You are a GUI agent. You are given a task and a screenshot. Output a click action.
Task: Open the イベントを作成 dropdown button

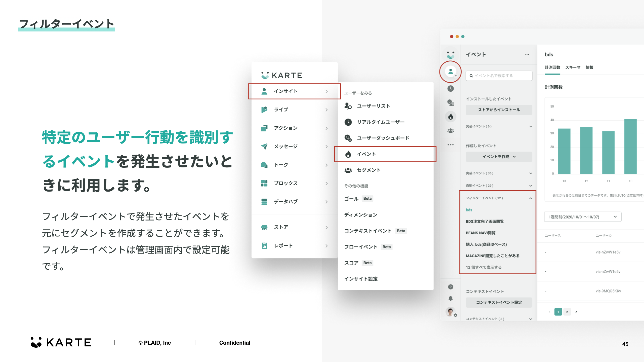click(x=499, y=157)
